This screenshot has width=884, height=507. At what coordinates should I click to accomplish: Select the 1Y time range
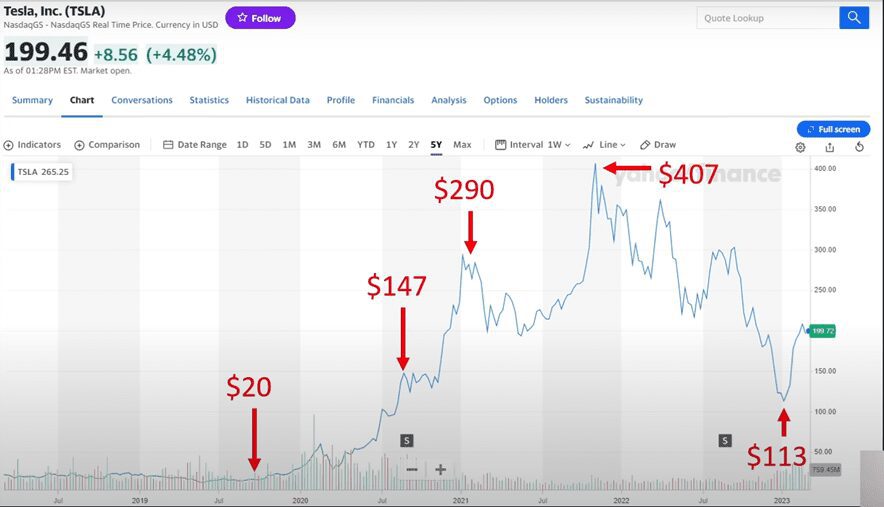click(x=391, y=145)
